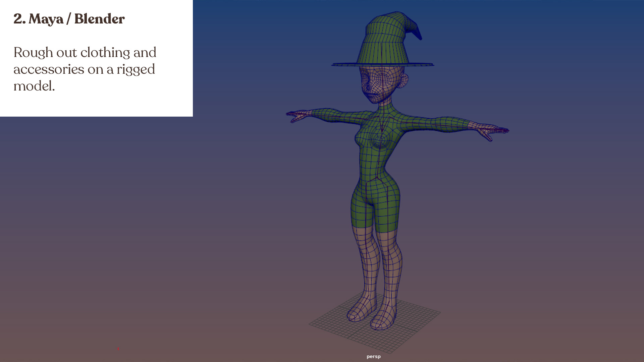
Task: Click the 'Rough out clothing and accessories' paragraph
Action: click(x=85, y=69)
